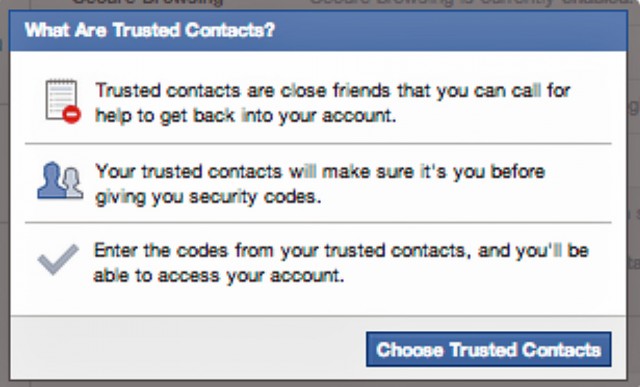Click the notepad icon with red minus badge
Screen dimensions: 640x387
click(x=63, y=101)
